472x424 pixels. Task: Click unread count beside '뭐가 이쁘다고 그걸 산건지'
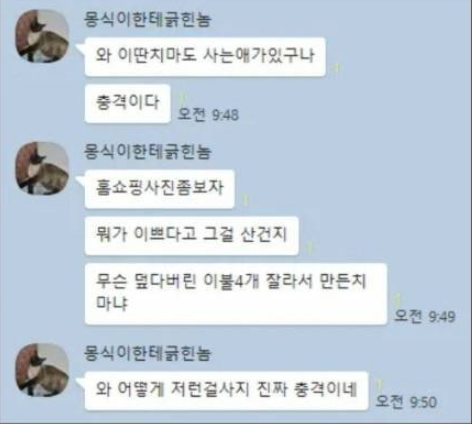coord(309,248)
